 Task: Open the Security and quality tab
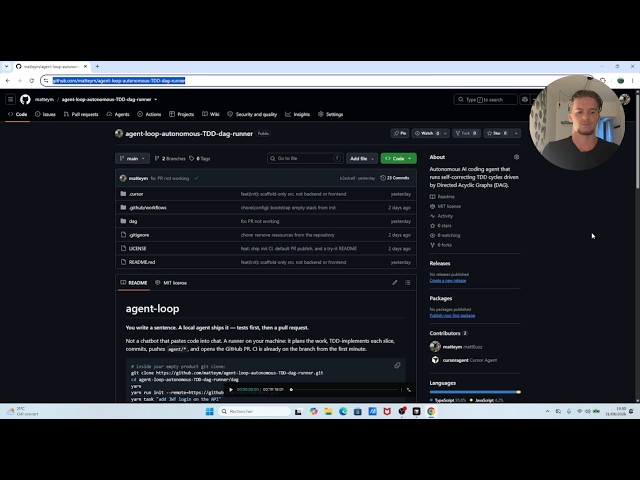click(252, 114)
